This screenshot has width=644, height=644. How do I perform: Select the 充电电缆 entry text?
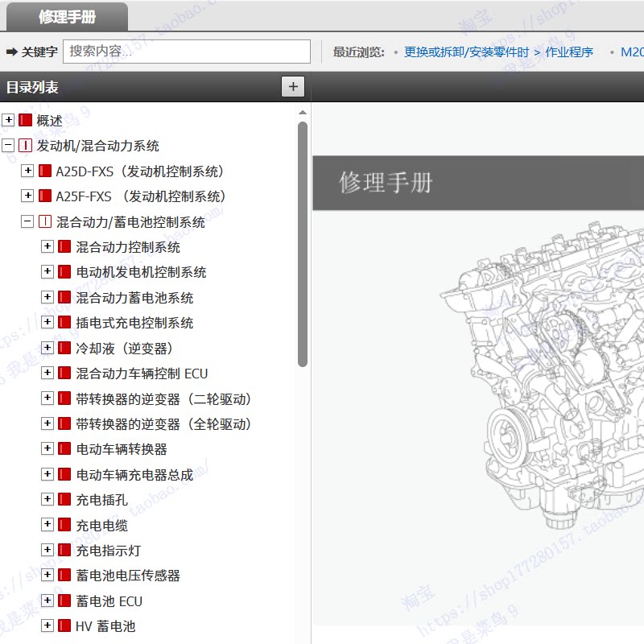click(102, 526)
